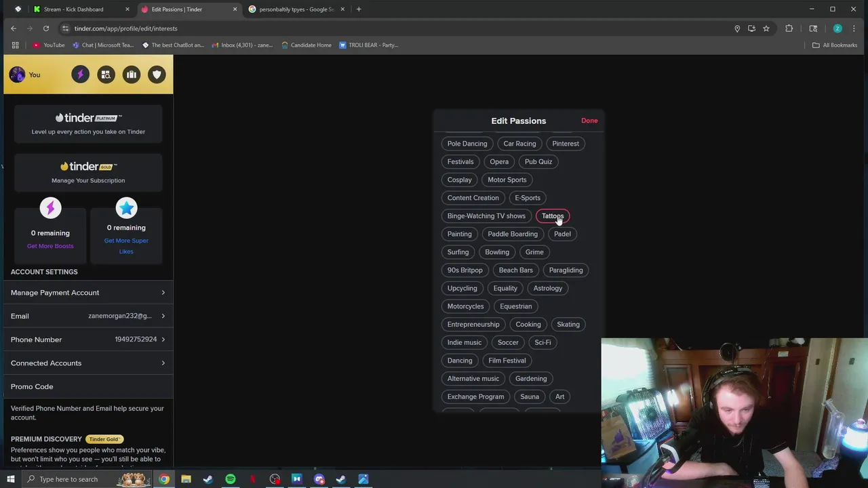Open the All Bookmarks folder
The height and width of the screenshot is (488, 868).
tap(835, 45)
